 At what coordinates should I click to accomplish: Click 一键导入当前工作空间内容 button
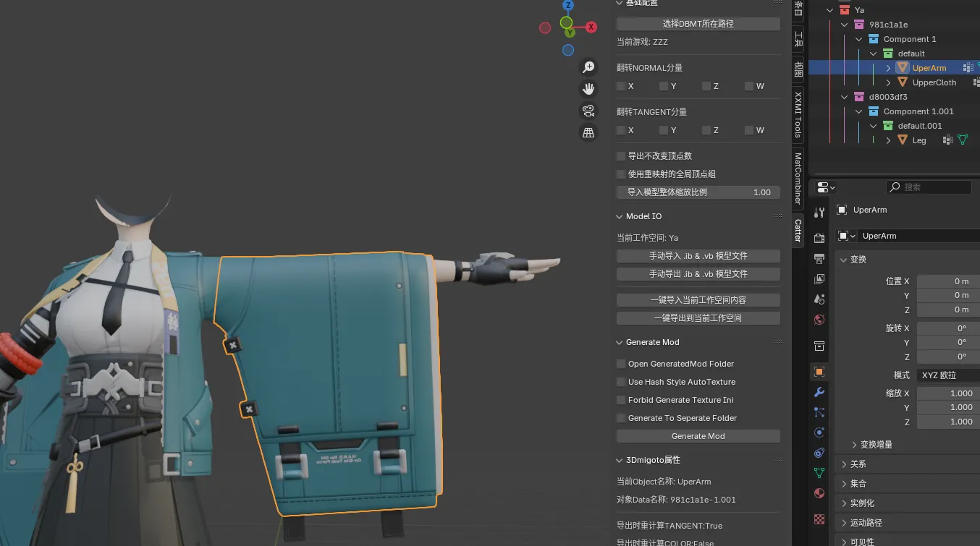click(x=698, y=300)
